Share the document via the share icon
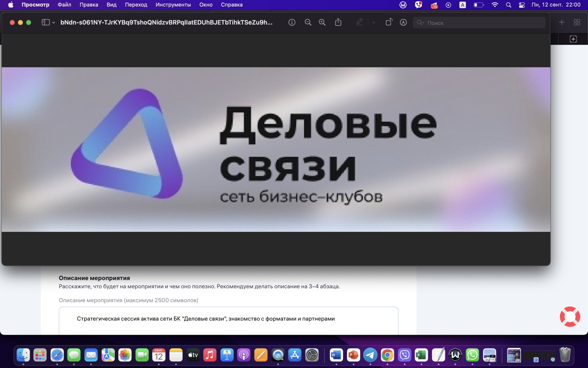 pos(338,22)
